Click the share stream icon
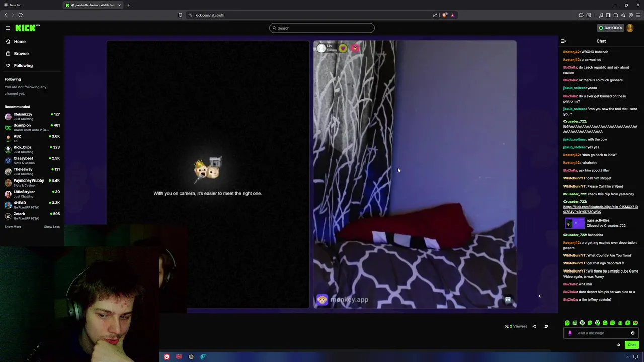This screenshot has width=644, height=362. point(534,326)
